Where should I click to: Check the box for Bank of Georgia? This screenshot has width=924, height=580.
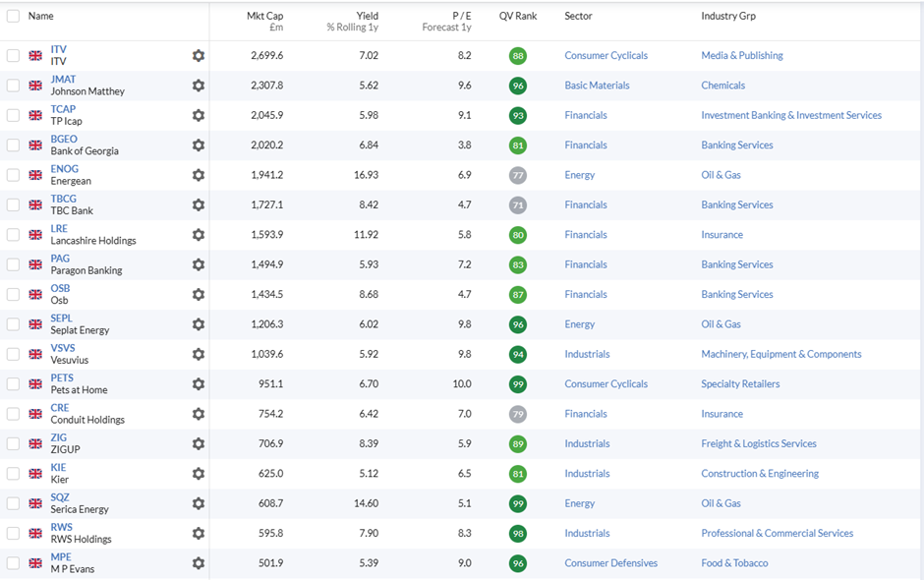click(x=13, y=145)
